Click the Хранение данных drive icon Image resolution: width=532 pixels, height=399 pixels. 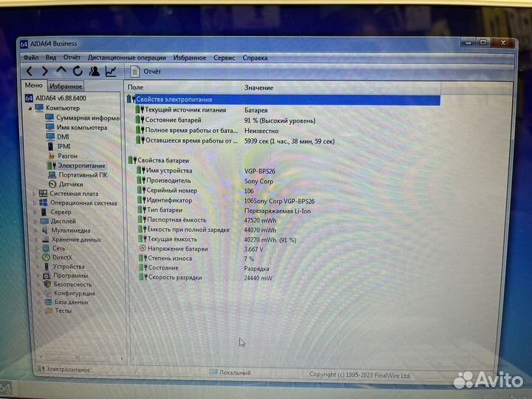pyautogui.click(x=46, y=239)
